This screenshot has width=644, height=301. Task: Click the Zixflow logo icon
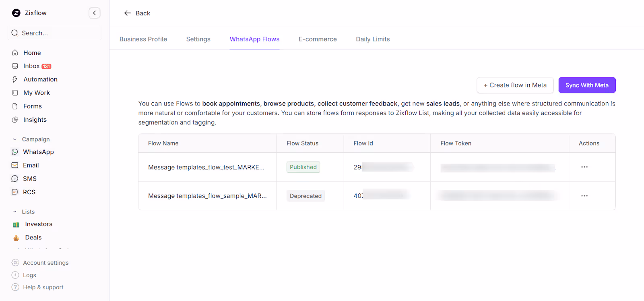pyautogui.click(x=16, y=13)
